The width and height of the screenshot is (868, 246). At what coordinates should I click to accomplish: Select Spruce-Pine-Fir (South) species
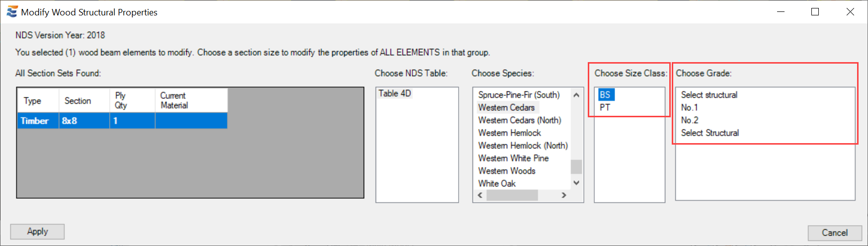click(x=519, y=94)
